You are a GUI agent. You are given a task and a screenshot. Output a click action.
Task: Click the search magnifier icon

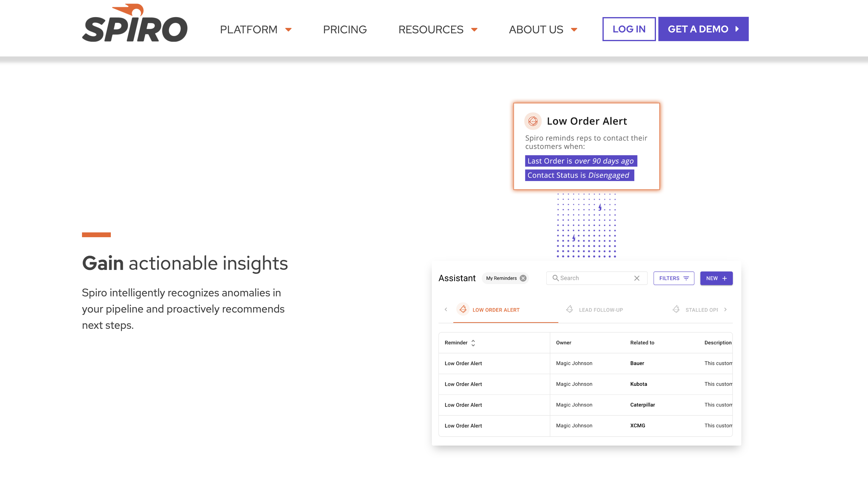tap(555, 278)
